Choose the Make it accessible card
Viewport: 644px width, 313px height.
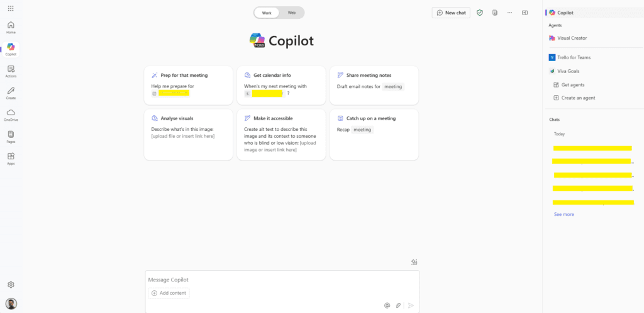281,135
